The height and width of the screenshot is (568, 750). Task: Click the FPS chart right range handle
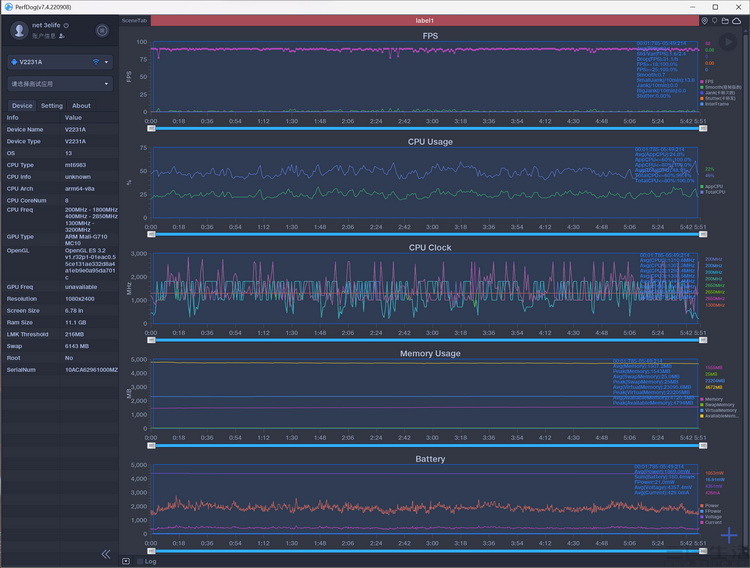(x=703, y=128)
